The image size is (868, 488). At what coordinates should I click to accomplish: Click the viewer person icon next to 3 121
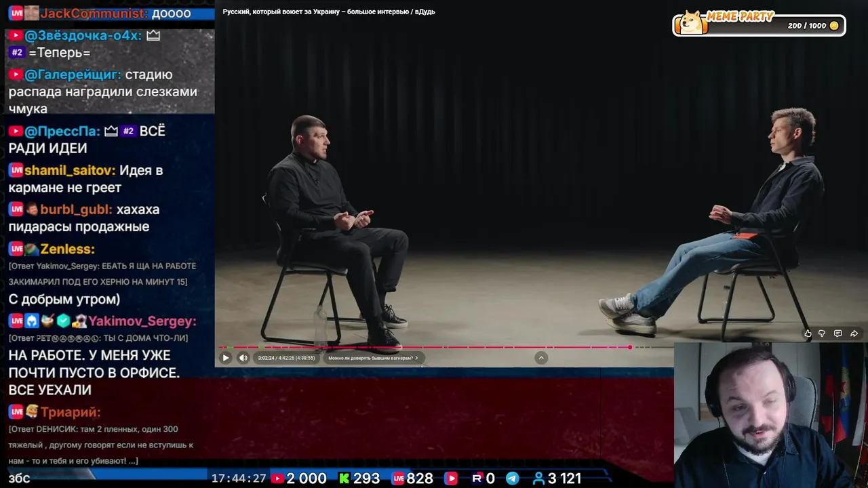click(538, 479)
